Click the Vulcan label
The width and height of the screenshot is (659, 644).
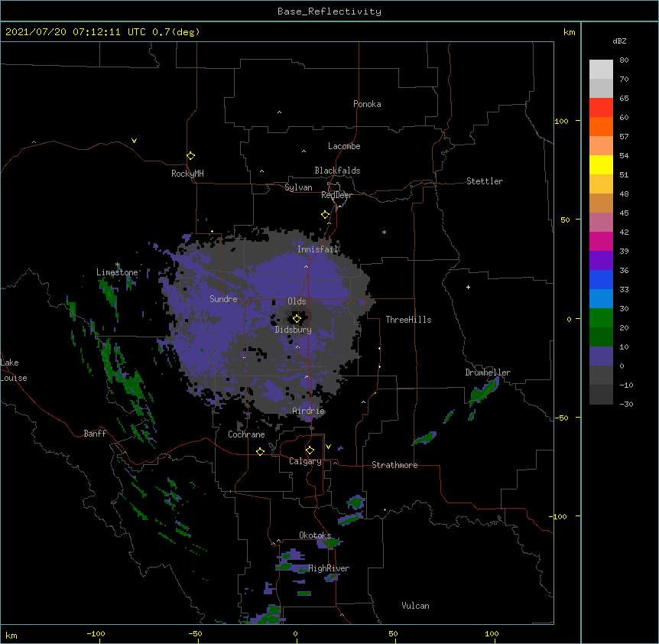coord(415,606)
